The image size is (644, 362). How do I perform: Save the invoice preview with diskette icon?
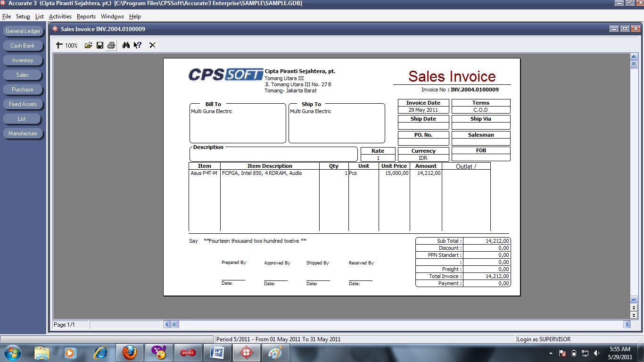tap(100, 45)
